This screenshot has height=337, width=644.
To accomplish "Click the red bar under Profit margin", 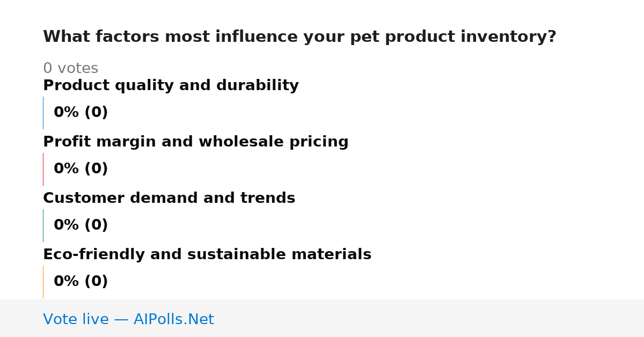I will coord(43,169).
